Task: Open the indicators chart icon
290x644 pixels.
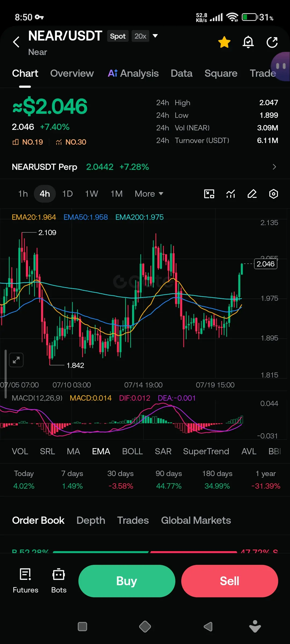Action: coord(231,194)
